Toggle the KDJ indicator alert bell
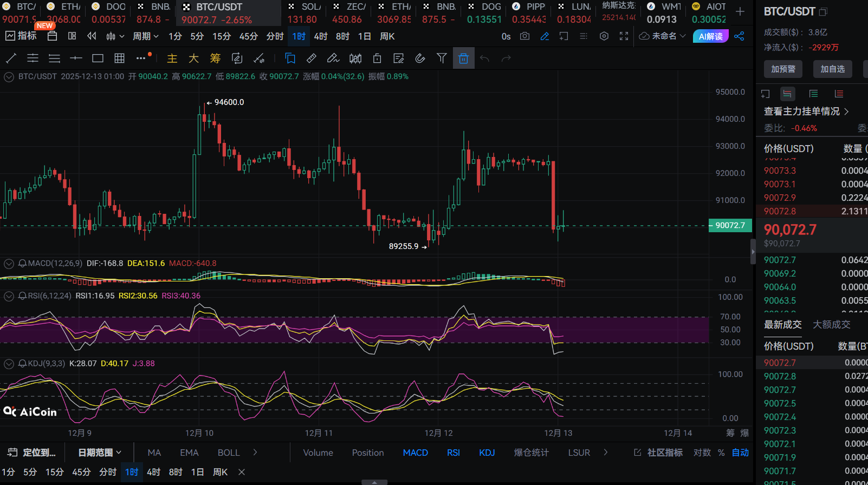 22,364
